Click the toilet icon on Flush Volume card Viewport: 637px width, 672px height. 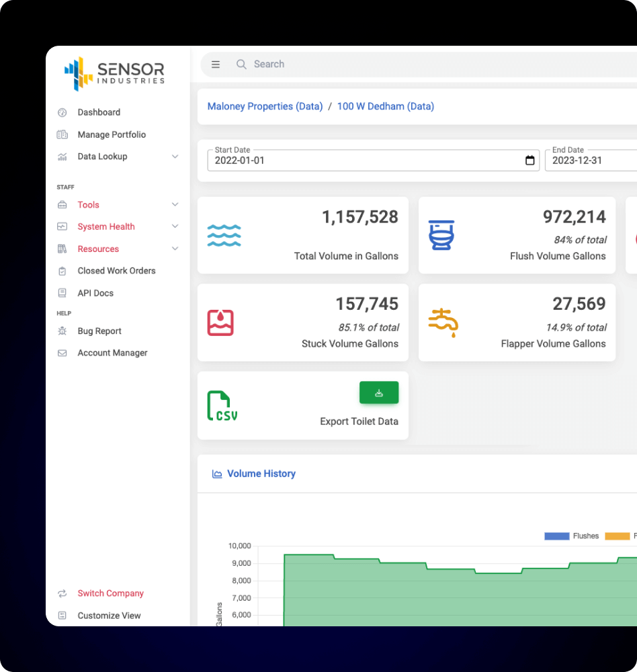click(x=443, y=235)
